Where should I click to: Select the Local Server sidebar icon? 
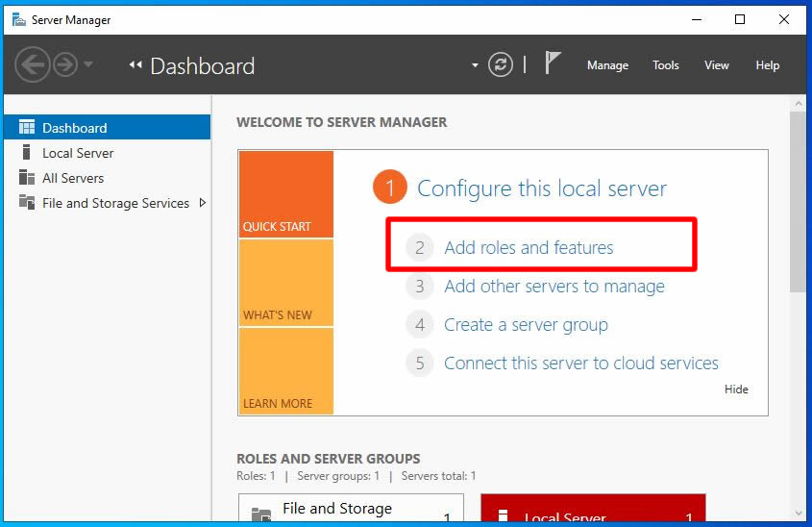[x=26, y=152]
